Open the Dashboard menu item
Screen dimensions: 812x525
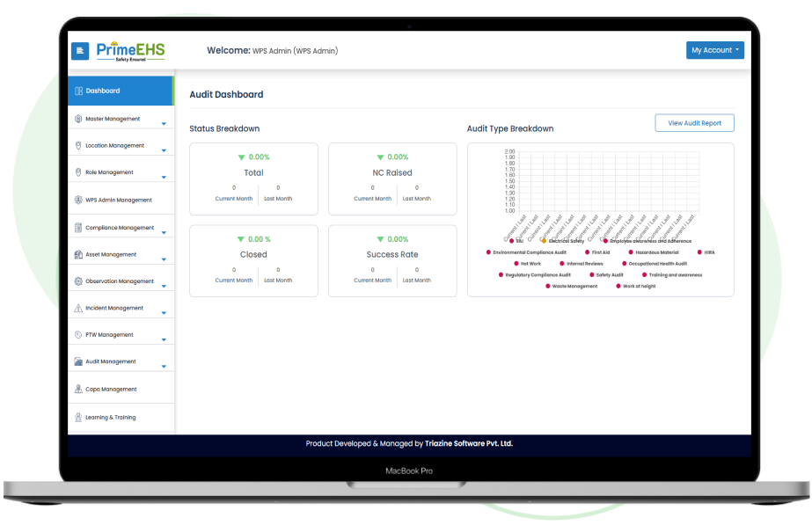121,91
